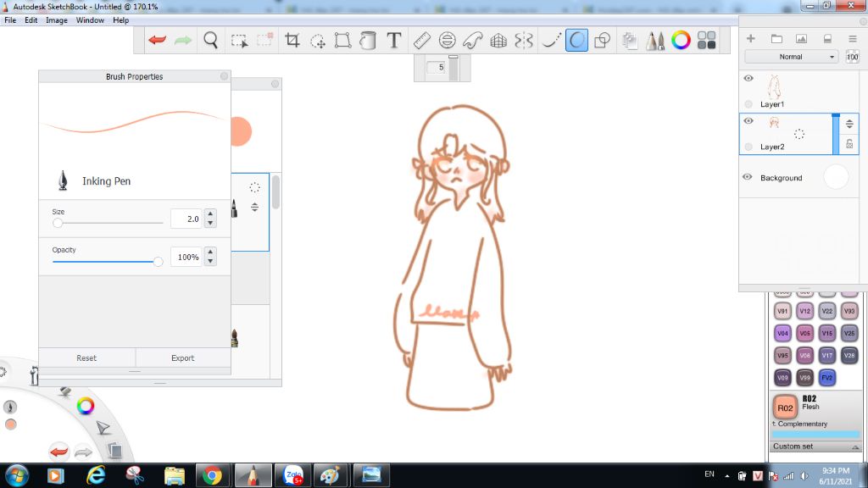Select the R02 Flesh Copic color swatch
868x488 pixels.
coord(785,408)
